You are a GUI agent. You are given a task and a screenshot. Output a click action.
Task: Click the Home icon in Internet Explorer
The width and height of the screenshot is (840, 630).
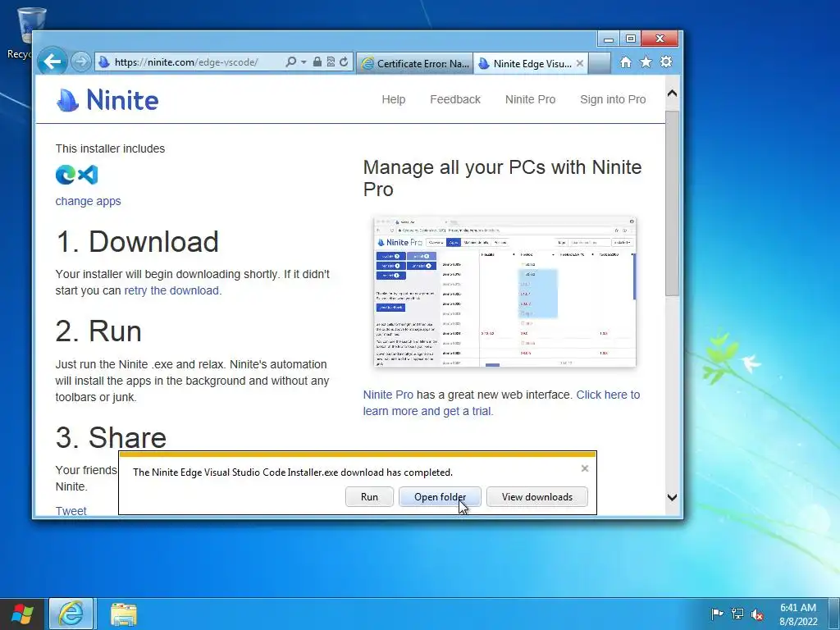click(625, 62)
